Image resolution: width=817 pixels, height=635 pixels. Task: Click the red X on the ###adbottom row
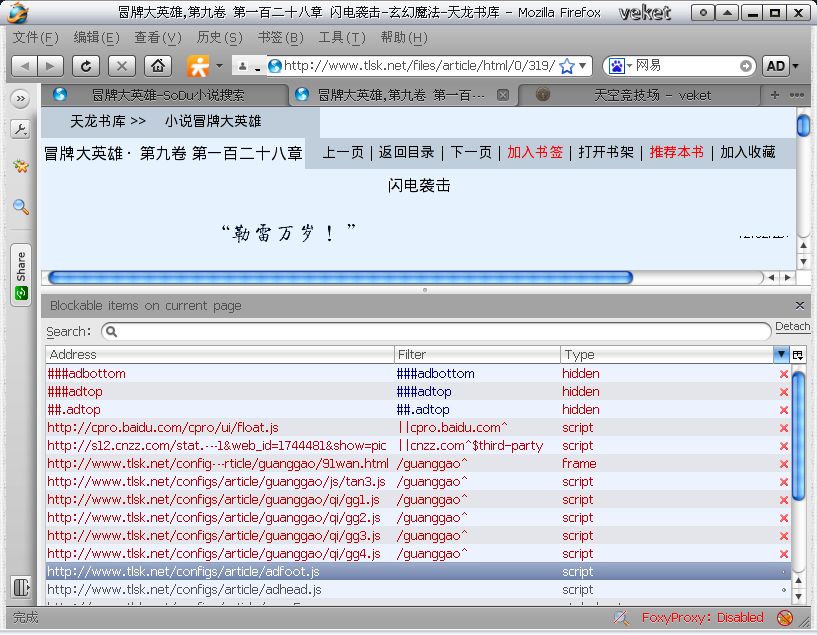[784, 374]
